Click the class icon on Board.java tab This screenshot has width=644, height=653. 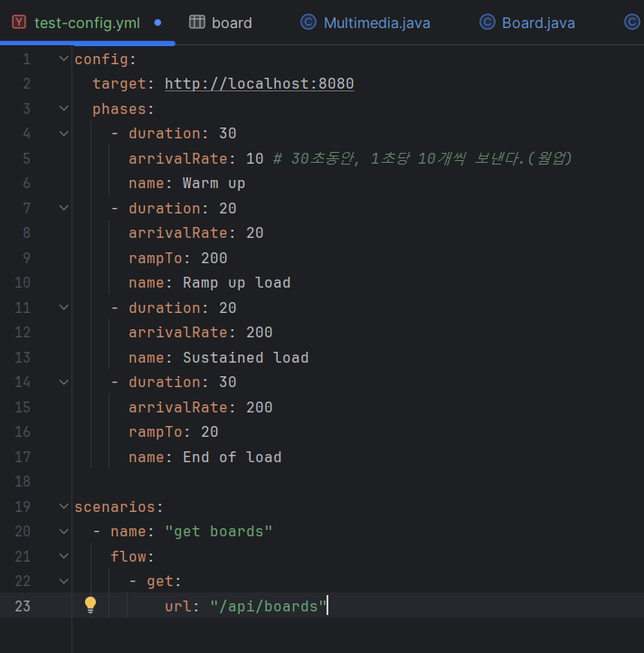tap(487, 22)
